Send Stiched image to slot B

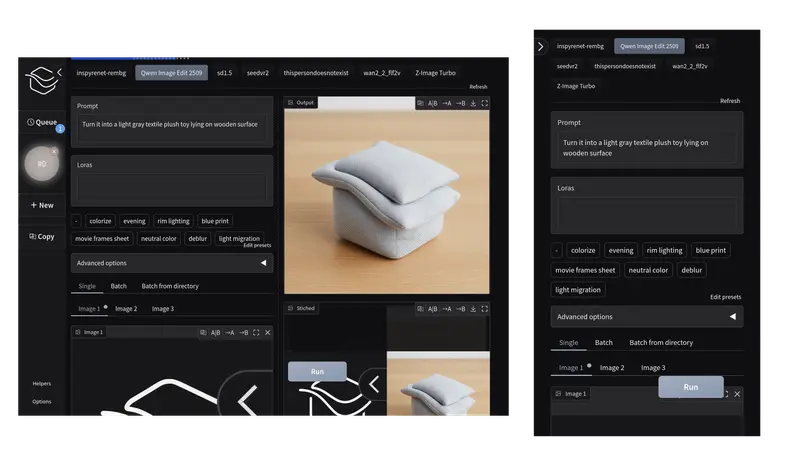461,309
